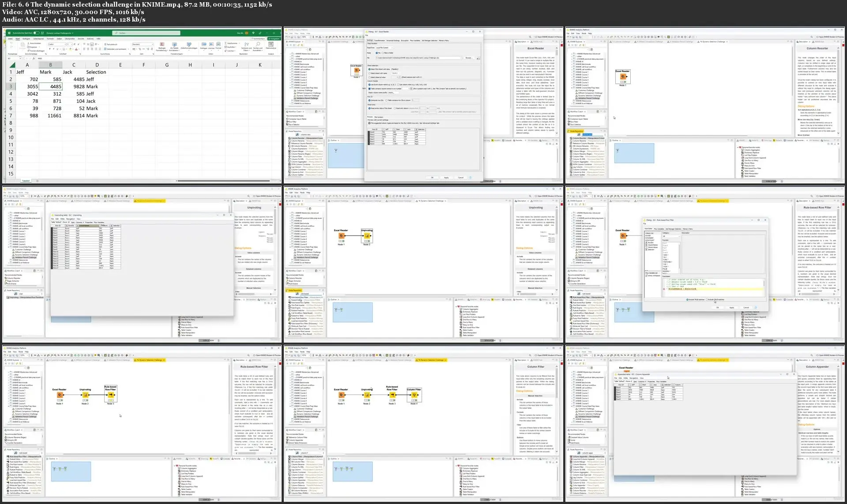Click the green Freigeben button in Excel
Viewport: 847px width, 504px height.
(274, 39)
